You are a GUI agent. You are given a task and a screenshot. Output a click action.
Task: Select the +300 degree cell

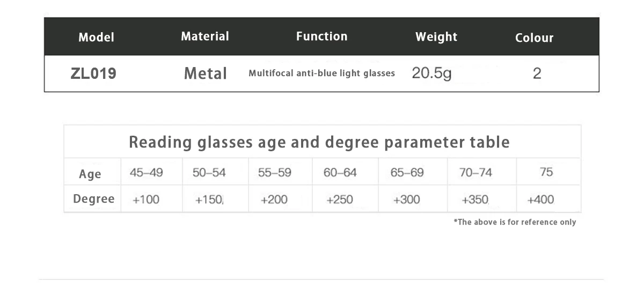coord(407,200)
